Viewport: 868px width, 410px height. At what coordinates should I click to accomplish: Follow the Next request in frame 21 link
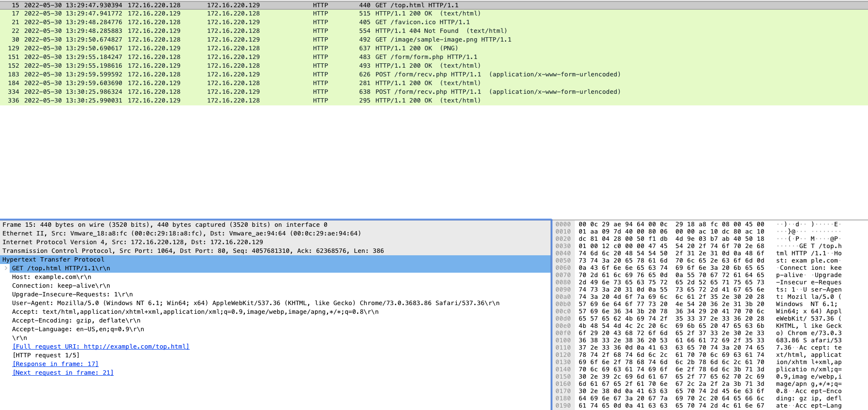tap(63, 373)
